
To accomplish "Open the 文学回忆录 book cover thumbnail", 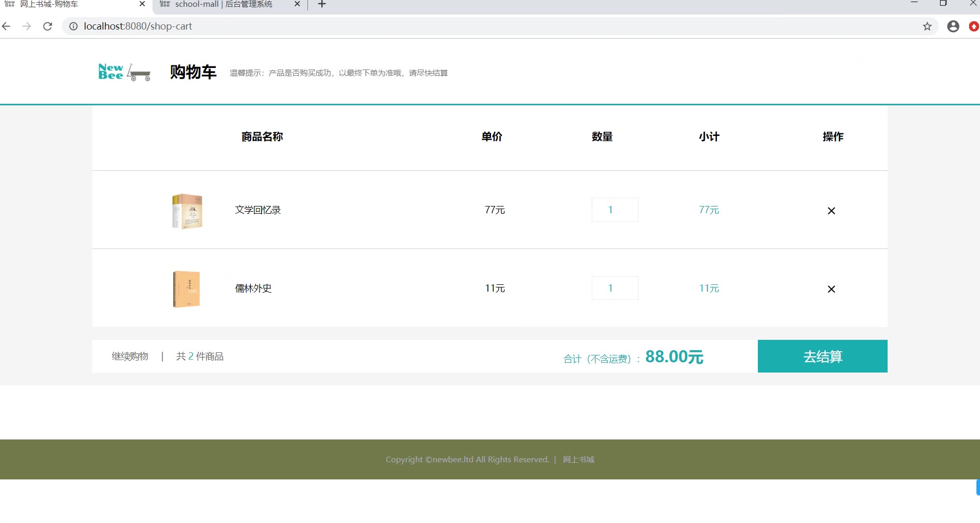I will tap(187, 211).
